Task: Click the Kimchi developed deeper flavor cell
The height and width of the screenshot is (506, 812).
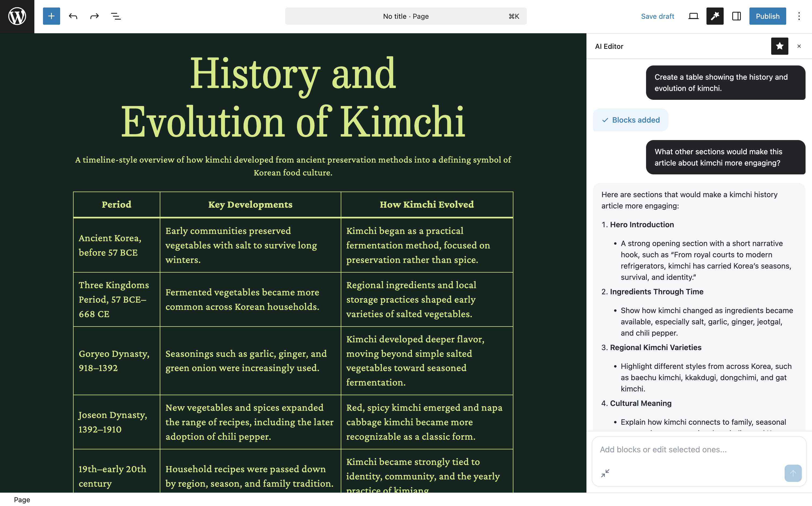Action: [427, 361]
